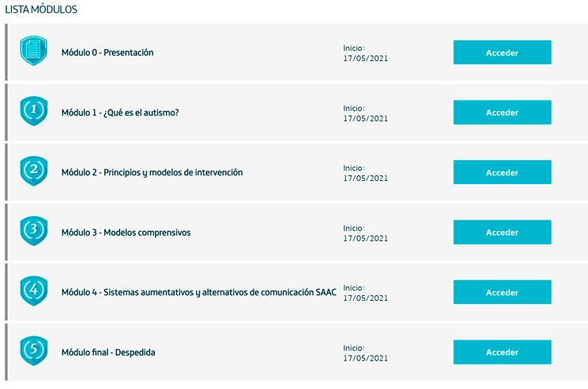588x389 pixels.
Task: Access Módulo 2 via its Acceder button
Action: [502, 172]
